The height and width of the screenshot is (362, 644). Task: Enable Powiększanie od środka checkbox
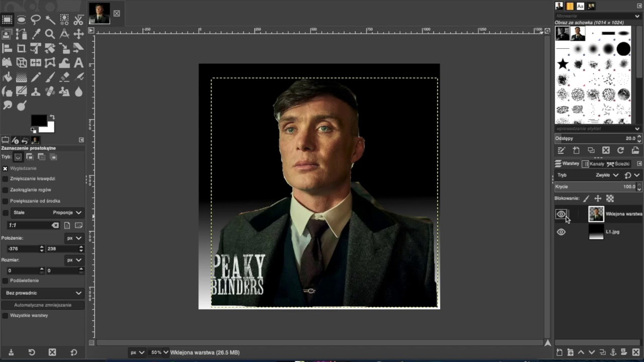(x=5, y=201)
